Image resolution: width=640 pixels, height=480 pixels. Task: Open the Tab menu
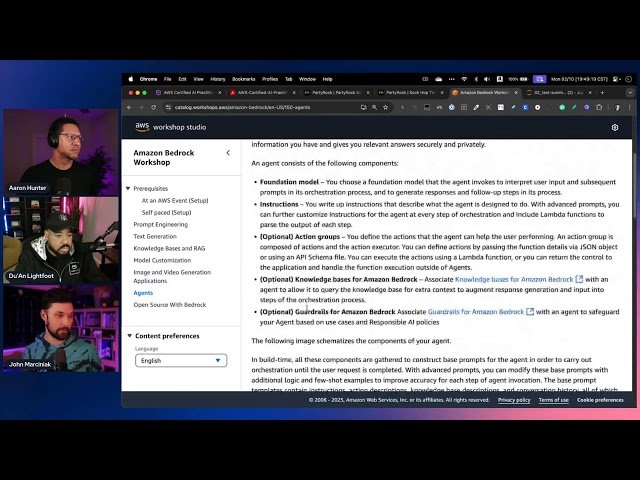point(289,79)
